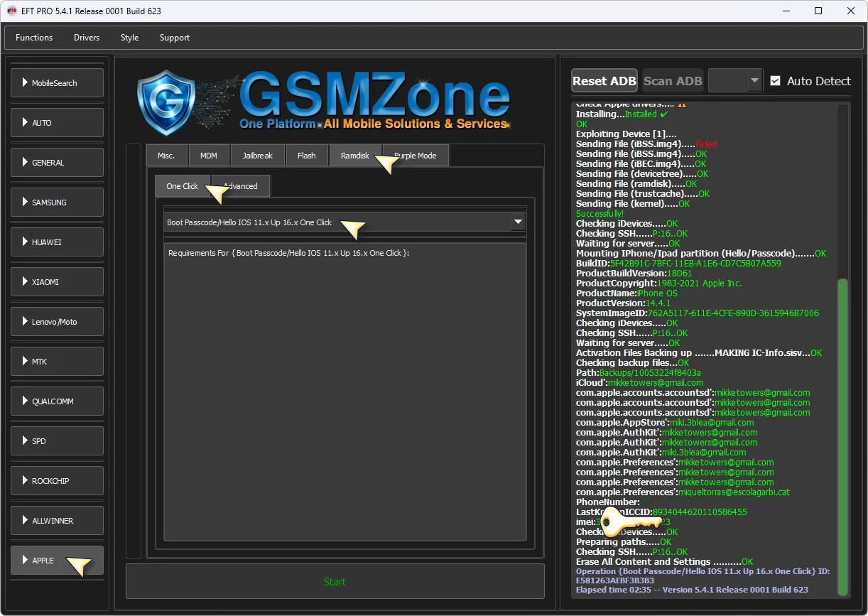Click the arrow icon beside SAMSUNG
The width and height of the screenshot is (868, 616).
pos(25,202)
